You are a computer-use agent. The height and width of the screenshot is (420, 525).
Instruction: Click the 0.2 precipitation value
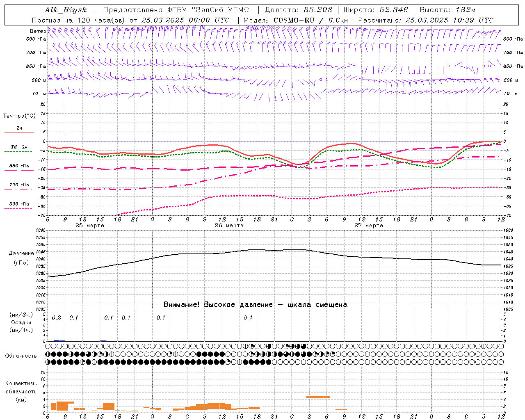[57, 318]
